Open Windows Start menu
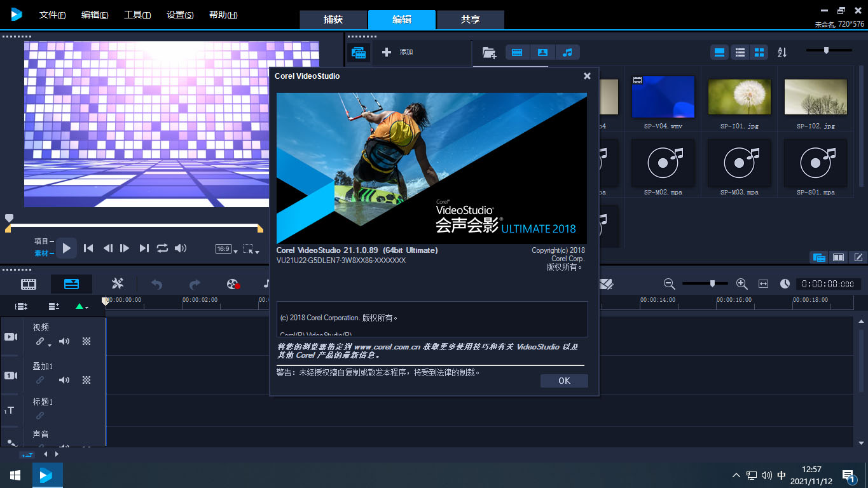This screenshot has height=488, width=868. click(15, 475)
